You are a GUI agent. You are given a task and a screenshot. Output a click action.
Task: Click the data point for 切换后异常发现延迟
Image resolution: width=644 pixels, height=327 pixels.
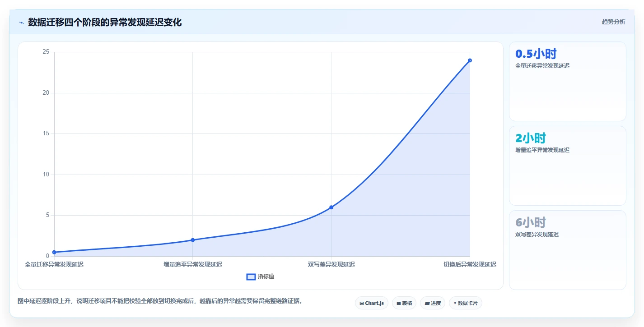470,60
